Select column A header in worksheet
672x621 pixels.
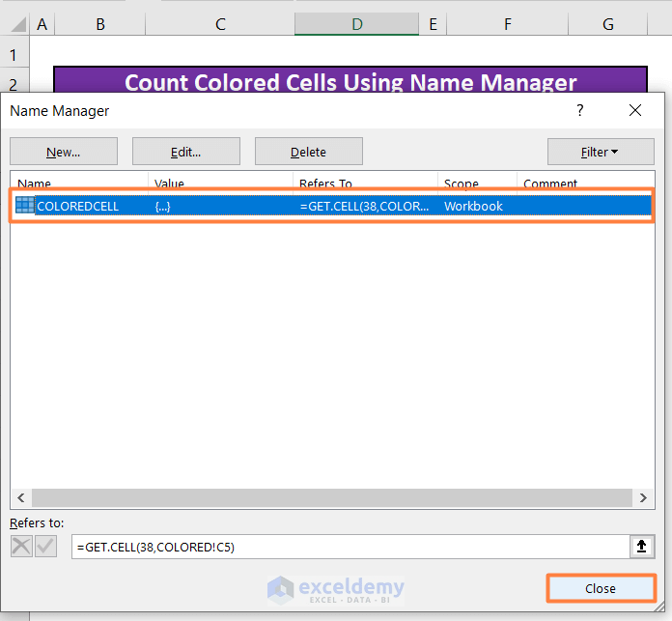(42, 24)
